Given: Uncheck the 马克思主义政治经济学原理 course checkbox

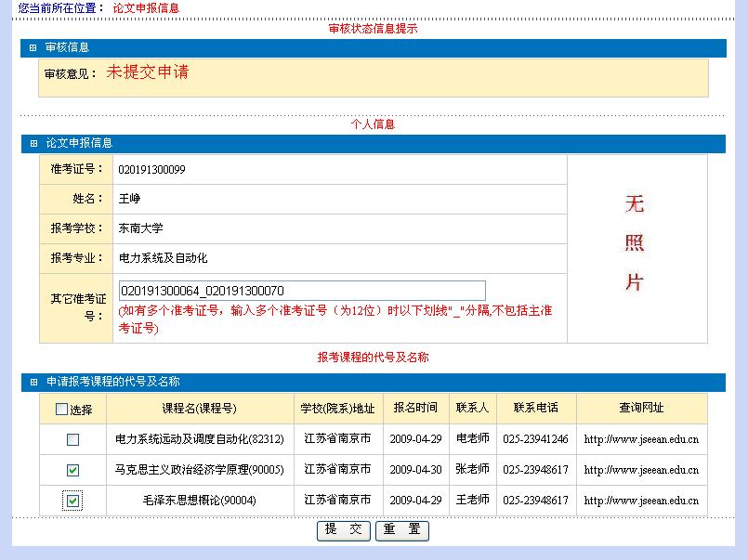Looking at the screenshot, I should click(x=72, y=470).
